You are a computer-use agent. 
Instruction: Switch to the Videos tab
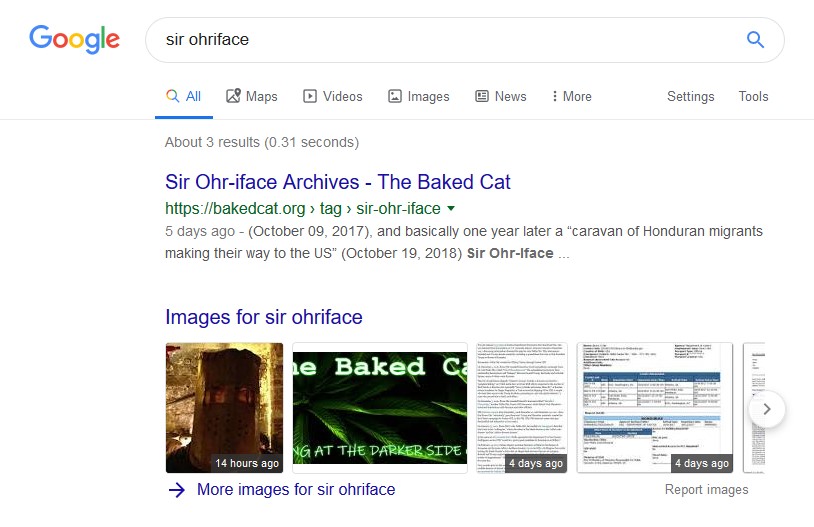[x=333, y=97]
